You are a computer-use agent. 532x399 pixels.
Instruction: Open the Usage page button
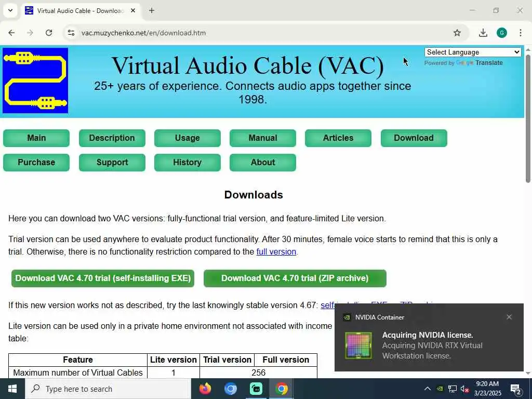187,138
